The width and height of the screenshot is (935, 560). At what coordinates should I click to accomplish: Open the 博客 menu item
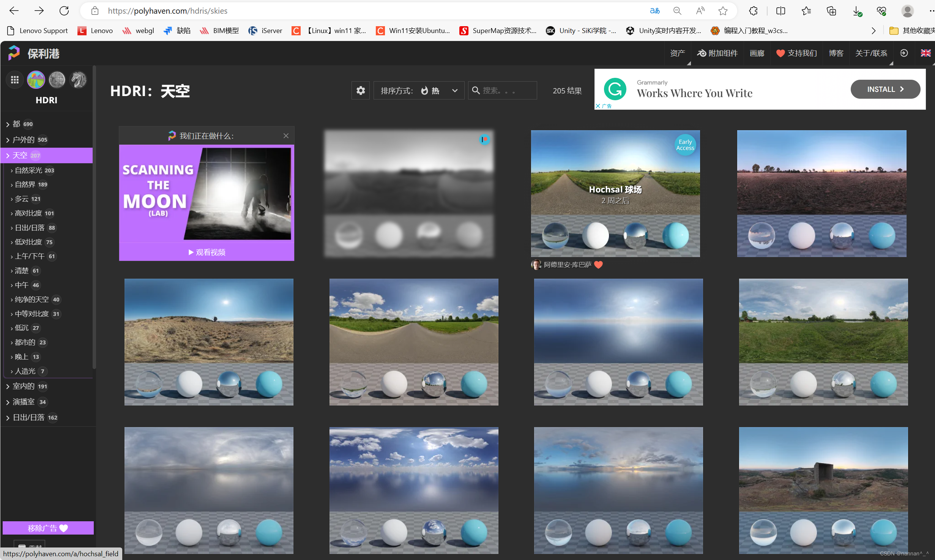[x=836, y=53]
